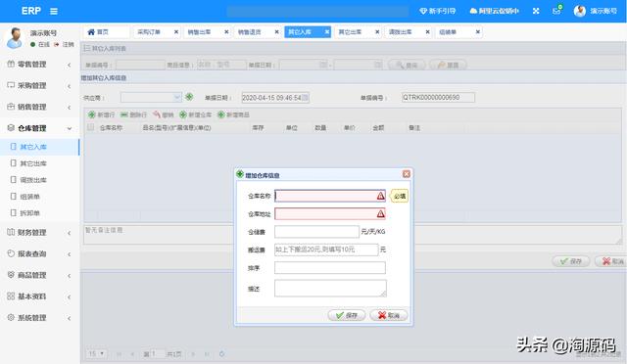This screenshot has width=627, height=364.
Task: Open the fullscreen expand icon in header
Action: point(536,11)
